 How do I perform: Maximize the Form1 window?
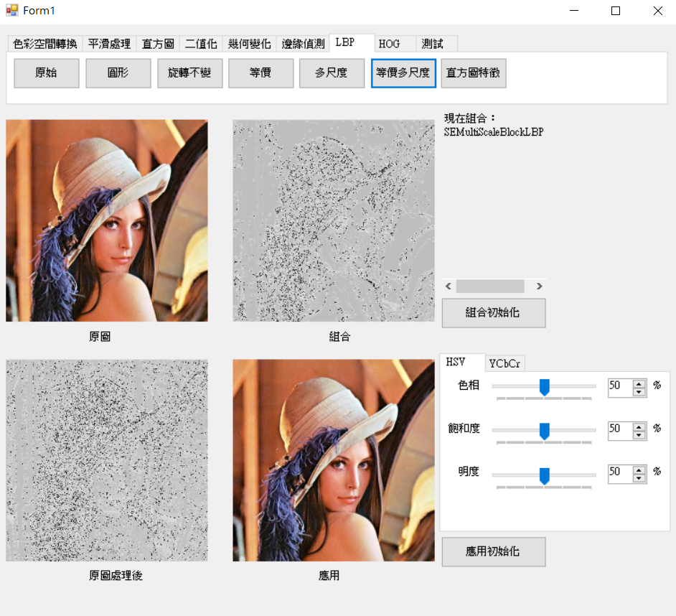pyautogui.click(x=616, y=11)
